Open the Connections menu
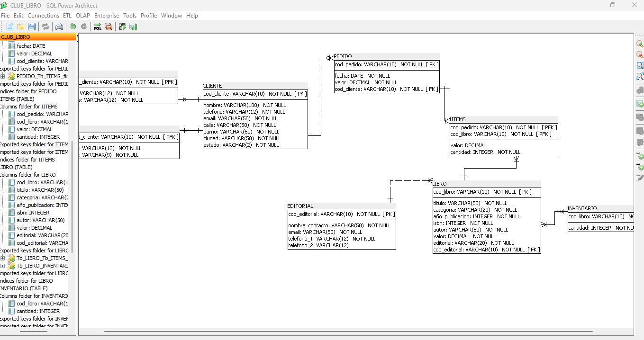The height and width of the screenshot is (340, 644). click(x=43, y=16)
